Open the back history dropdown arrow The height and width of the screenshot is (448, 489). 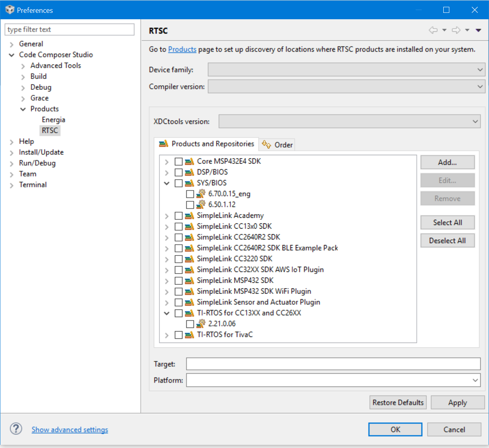click(x=444, y=30)
